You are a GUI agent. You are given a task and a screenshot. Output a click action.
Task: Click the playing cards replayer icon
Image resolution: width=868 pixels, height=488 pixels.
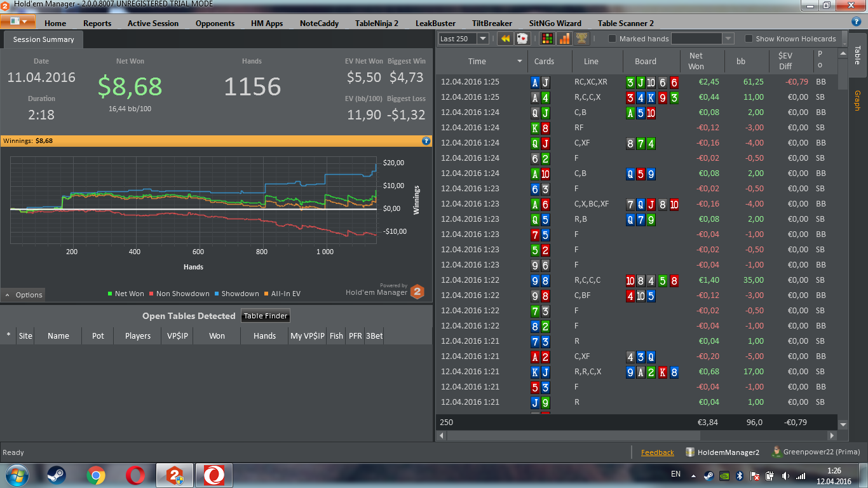pos(522,39)
